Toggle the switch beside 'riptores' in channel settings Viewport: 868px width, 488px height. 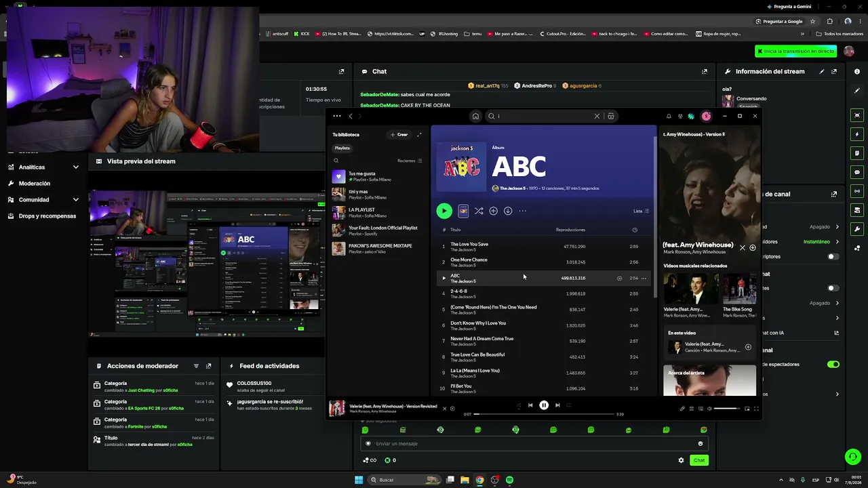point(833,256)
